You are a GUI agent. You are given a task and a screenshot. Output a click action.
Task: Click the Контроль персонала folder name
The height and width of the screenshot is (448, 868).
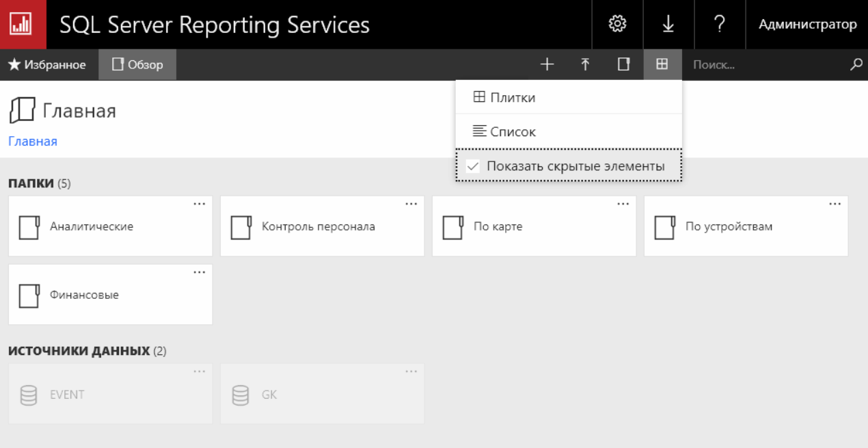tap(318, 226)
